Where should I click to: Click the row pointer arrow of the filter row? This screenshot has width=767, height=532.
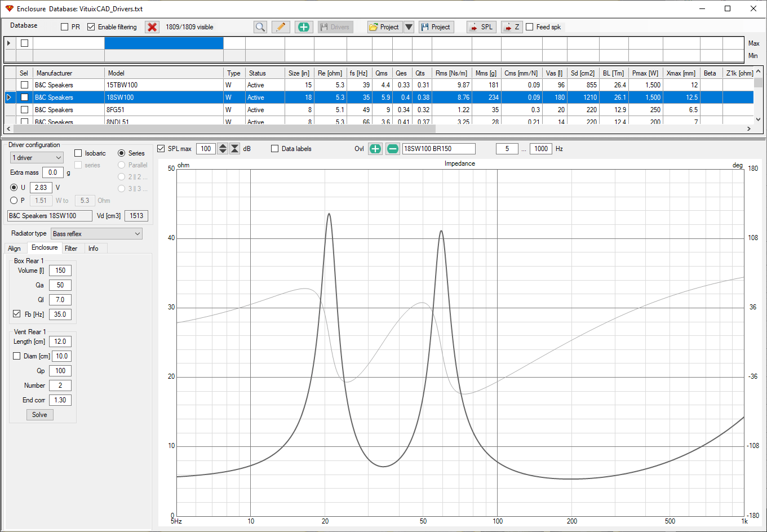pos(10,43)
